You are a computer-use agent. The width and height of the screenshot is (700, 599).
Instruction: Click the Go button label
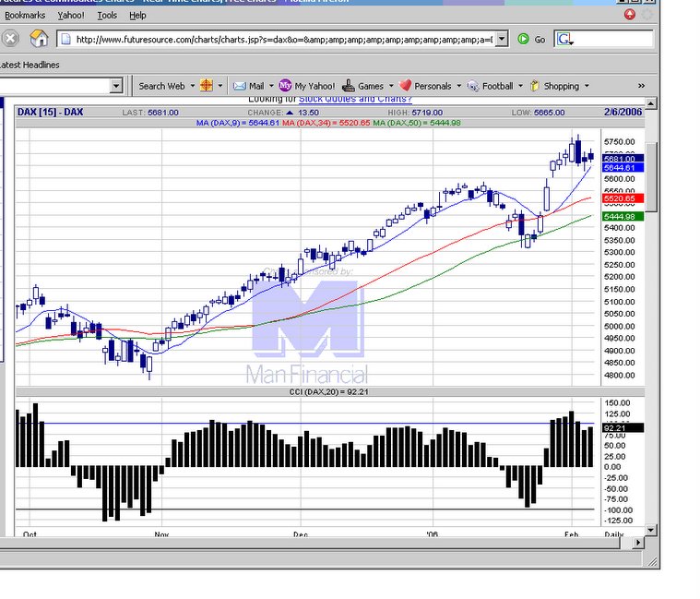tap(540, 40)
